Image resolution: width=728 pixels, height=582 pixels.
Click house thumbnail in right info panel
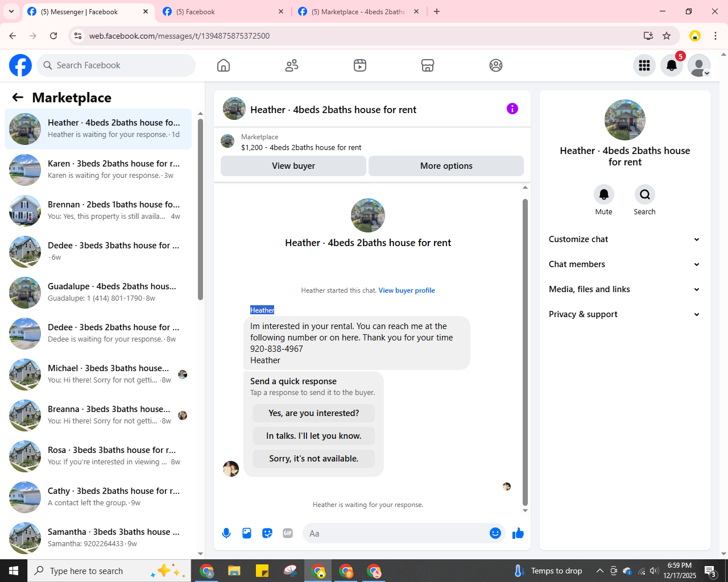pyautogui.click(x=625, y=120)
